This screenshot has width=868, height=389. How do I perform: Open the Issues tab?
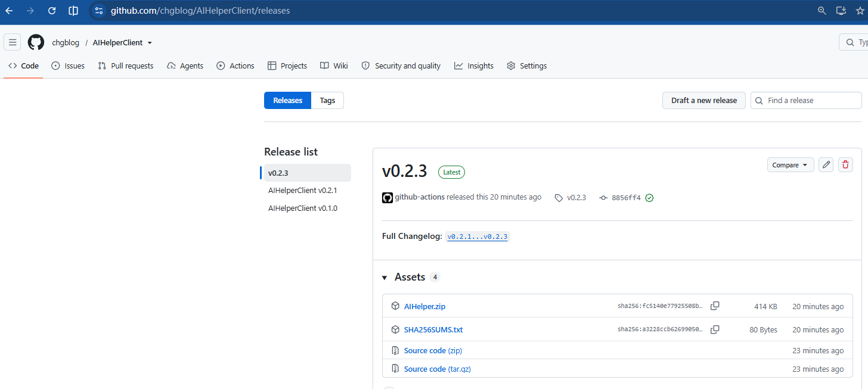click(x=68, y=66)
